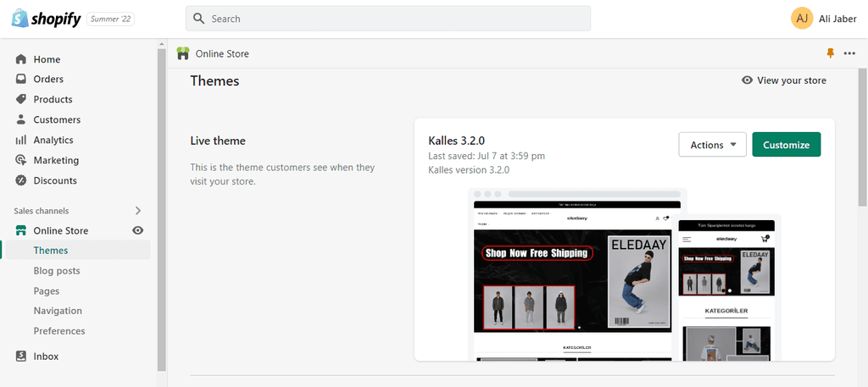The width and height of the screenshot is (868, 387).
Task: Click the green Customize button
Action: click(786, 144)
